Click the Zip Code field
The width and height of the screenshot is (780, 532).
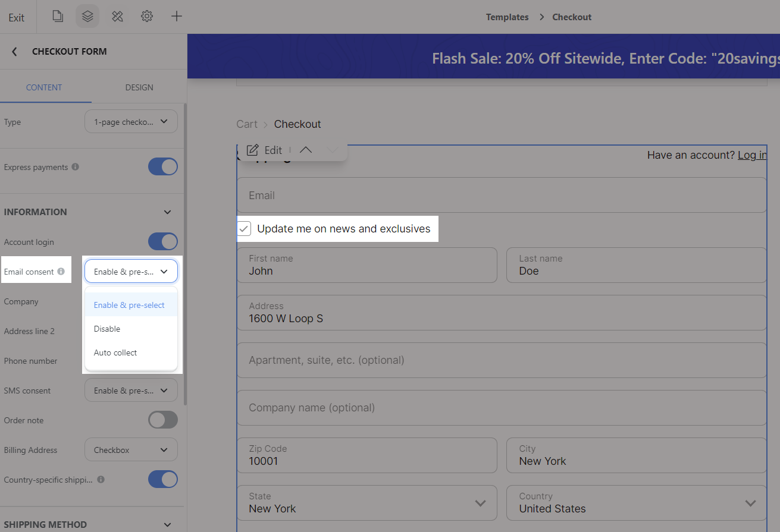tap(366, 455)
